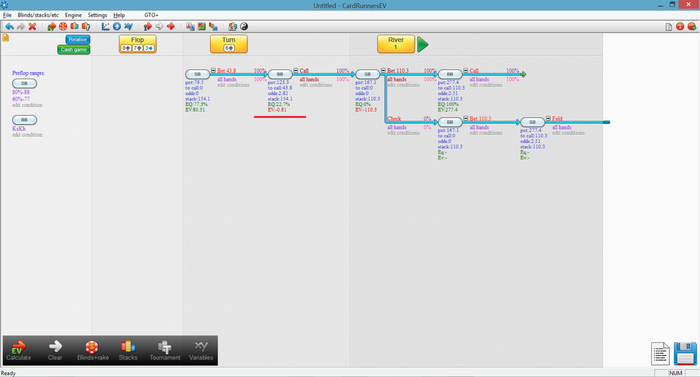Click the Check action label
700x377 pixels.
[x=394, y=119]
